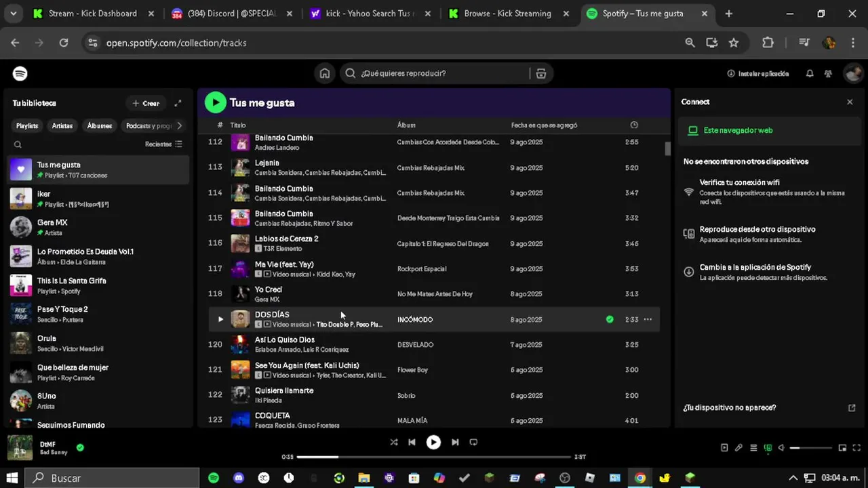Open Tus me gusta playlist in library
Screen dimensions: 868x488
[x=98, y=169]
